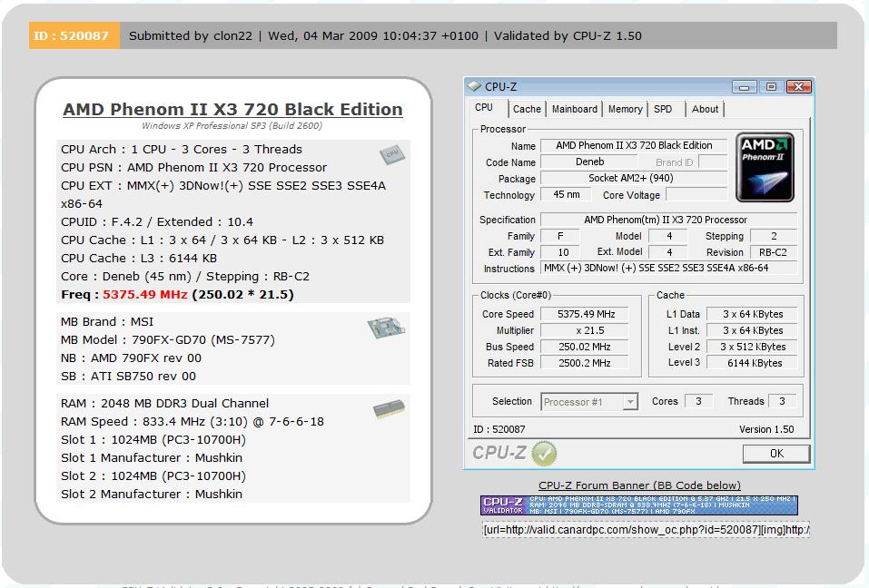The width and height of the screenshot is (869, 588).
Task: Click the RAM module icon beside RAM row
Action: [x=389, y=409]
